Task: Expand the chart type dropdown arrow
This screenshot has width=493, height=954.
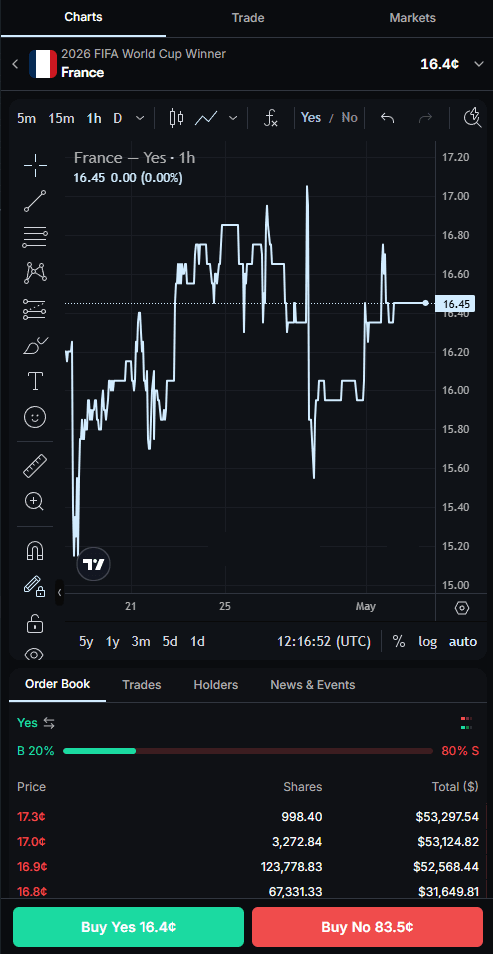Action: [x=233, y=118]
